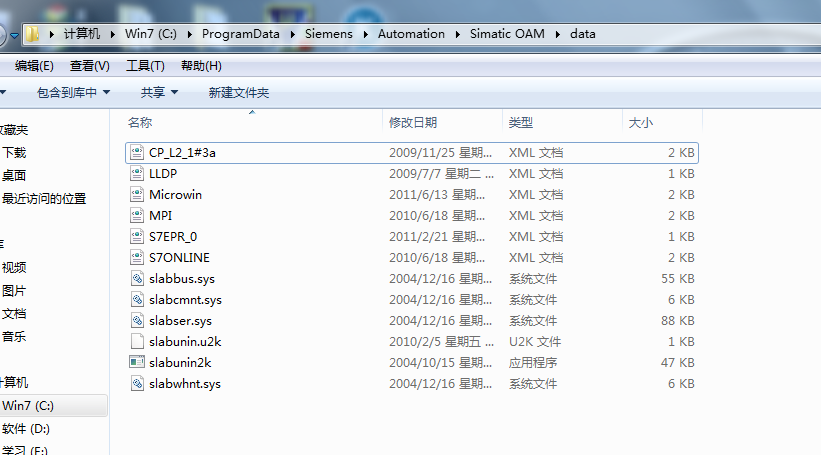This screenshot has width=821, height=455.
Task: Expand the arrow after 计算机 in address bar
Action: [113, 34]
